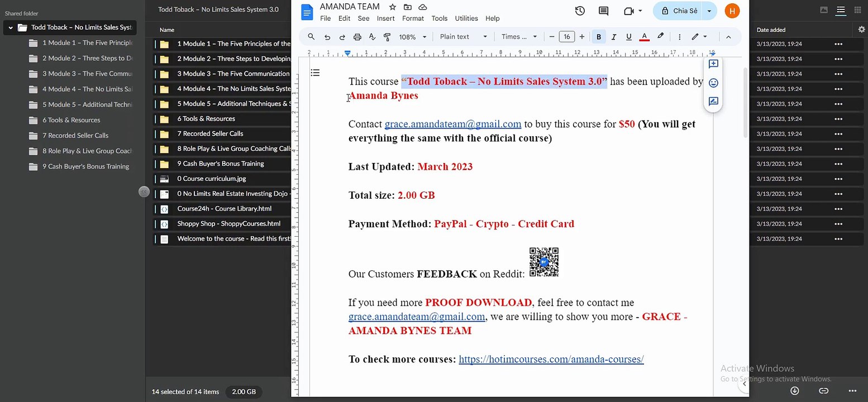Open the comments history icon
This screenshot has height=402, width=868.
pyautogui.click(x=603, y=11)
